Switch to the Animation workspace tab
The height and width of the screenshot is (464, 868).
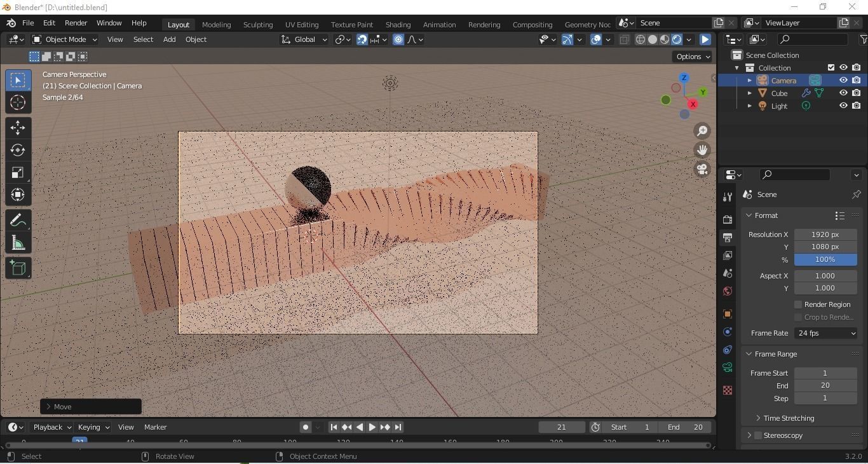(439, 25)
